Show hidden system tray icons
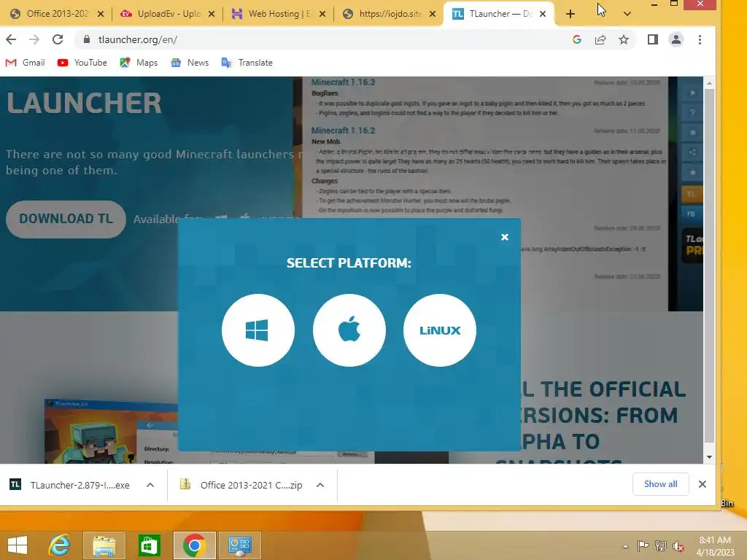This screenshot has height=560, width=747. 625,546
